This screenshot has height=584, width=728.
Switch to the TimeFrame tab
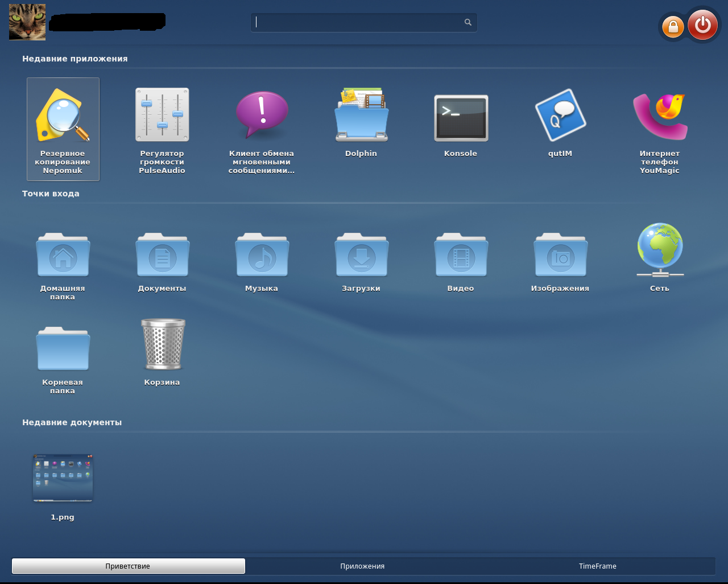[x=598, y=566]
